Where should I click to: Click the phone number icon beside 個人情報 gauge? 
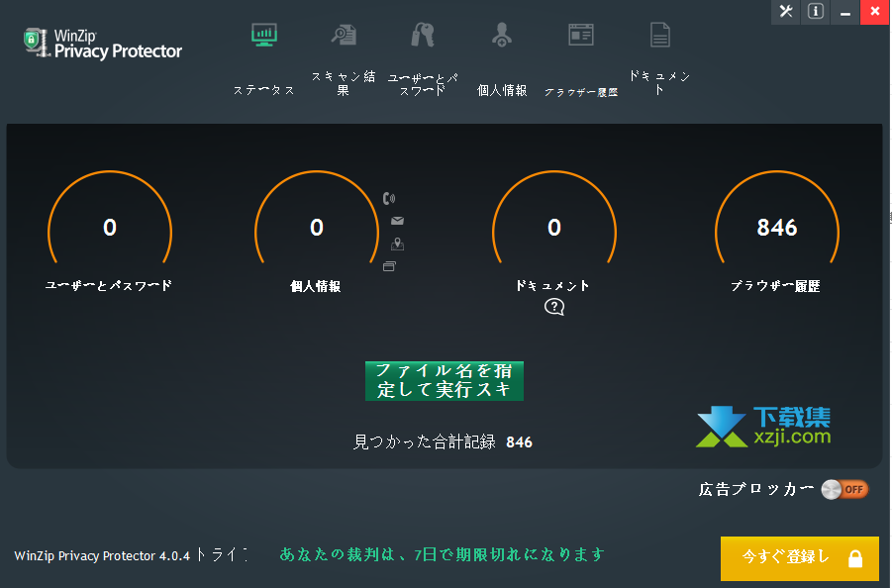389,198
